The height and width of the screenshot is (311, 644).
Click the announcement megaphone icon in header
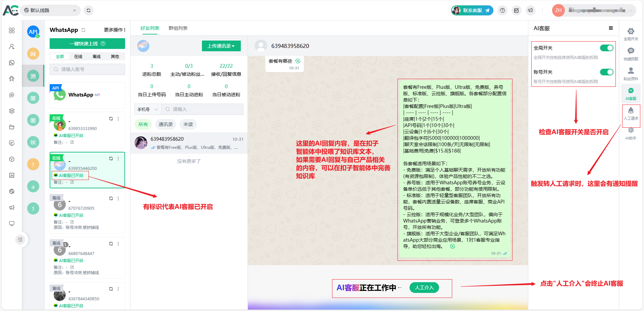(x=530, y=10)
